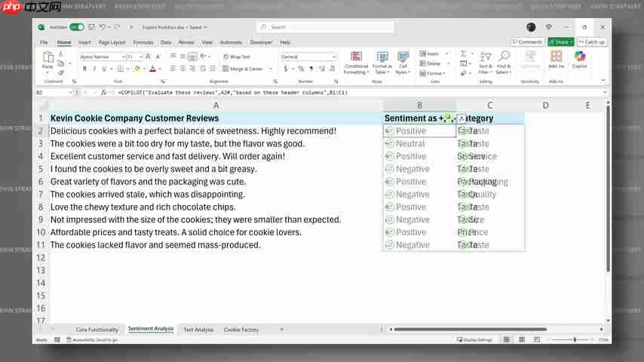Switch to the Data ribbon tab
This screenshot has height=362, width=644.
pyautogui.click(x=166, y=42)
